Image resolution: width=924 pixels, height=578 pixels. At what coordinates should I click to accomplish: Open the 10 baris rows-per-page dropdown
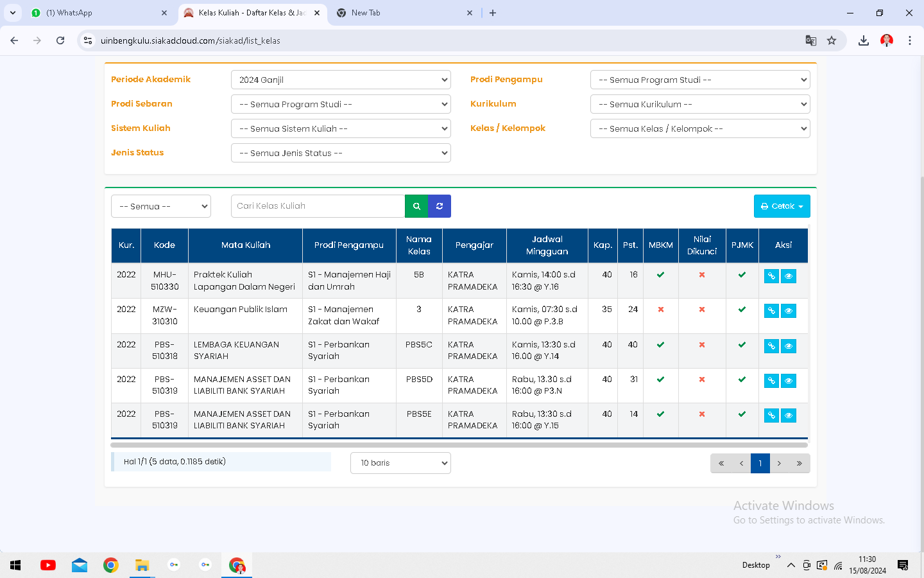(400, 463)
